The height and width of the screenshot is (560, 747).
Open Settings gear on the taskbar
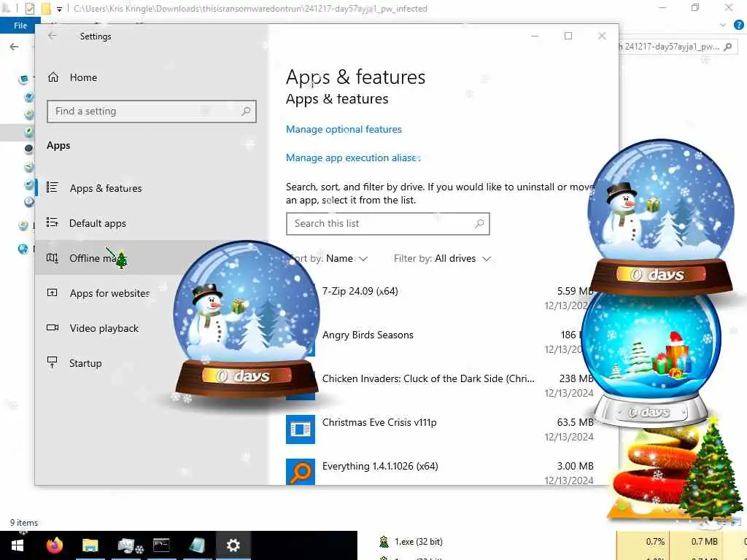[x=233, y=545]
